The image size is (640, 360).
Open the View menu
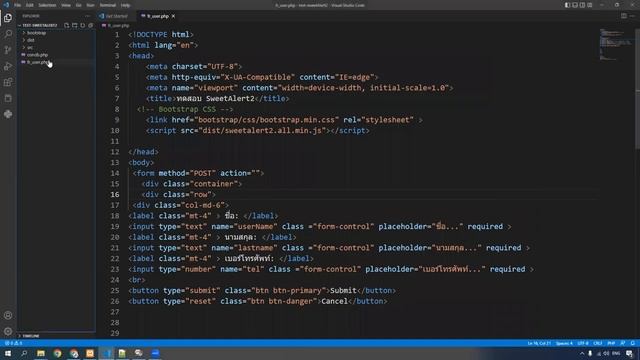pyautogui.click(x=66, y=5)
